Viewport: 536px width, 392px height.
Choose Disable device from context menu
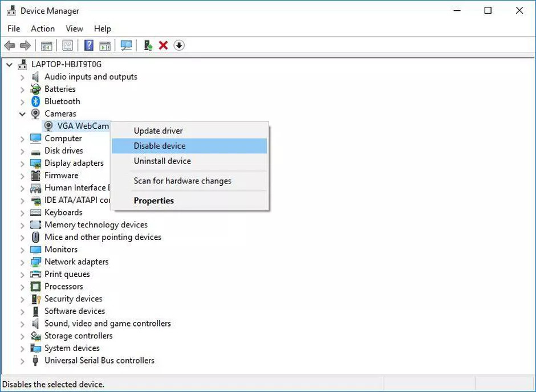click(x=189, y=146)
